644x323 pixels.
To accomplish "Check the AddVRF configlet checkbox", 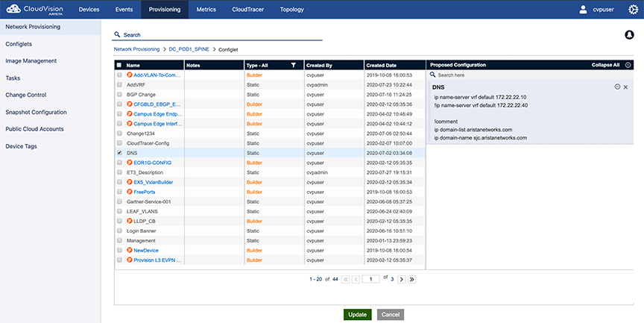I will pyautogui.click(x=119, y=84).
